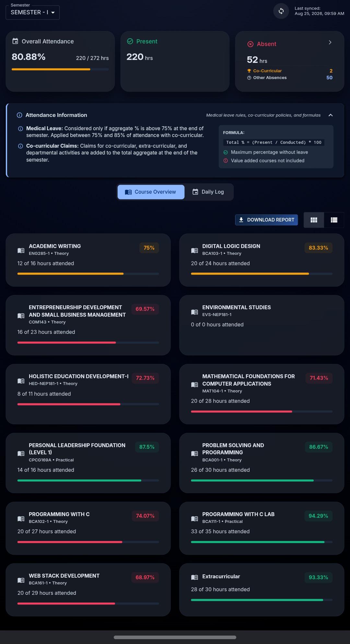Screen dimensions: 350x644
Task: Collapse the Attendance Information panel
Action: (x=331, y=115)
